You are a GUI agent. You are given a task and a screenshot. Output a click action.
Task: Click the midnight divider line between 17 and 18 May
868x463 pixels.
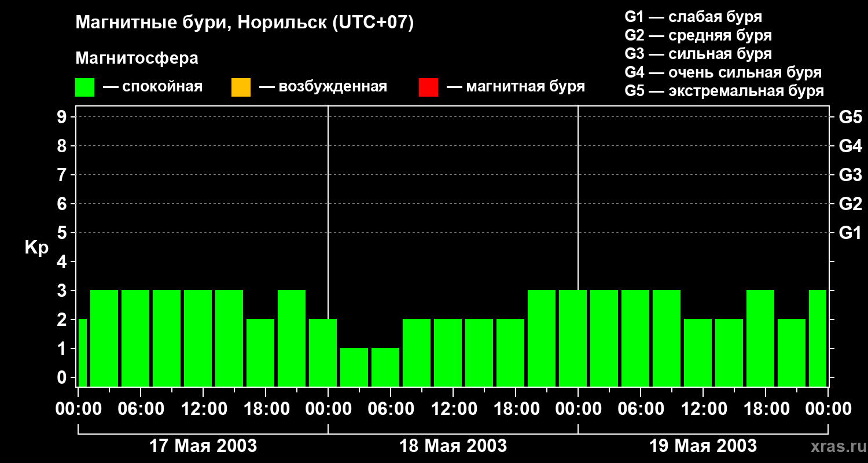click(x=328, y=211)
